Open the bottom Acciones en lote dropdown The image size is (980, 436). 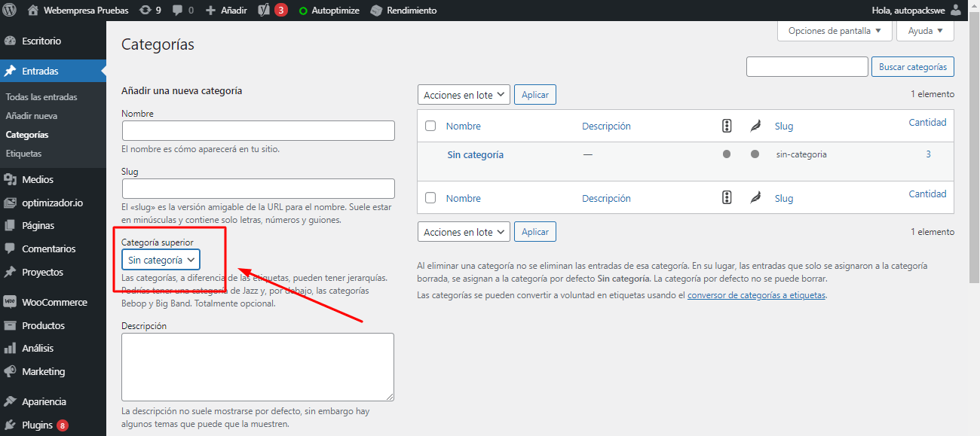pyautogui.click(x=464, y=232)
